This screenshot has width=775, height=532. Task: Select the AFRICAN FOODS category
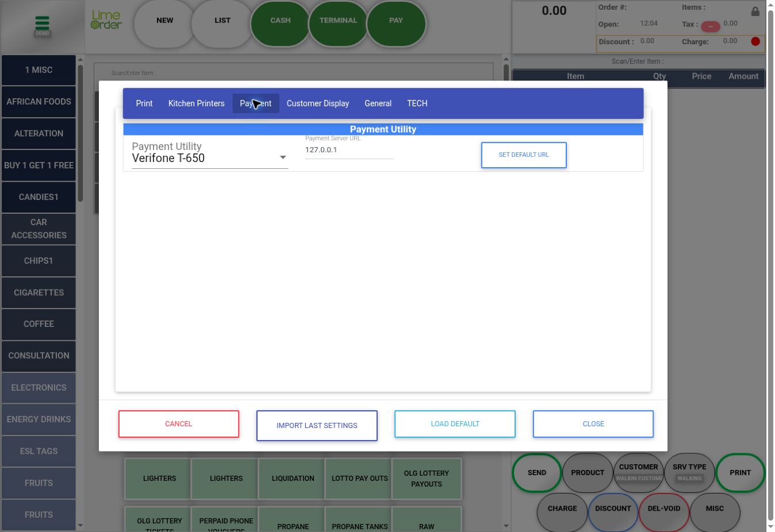(x=39, y=102)
